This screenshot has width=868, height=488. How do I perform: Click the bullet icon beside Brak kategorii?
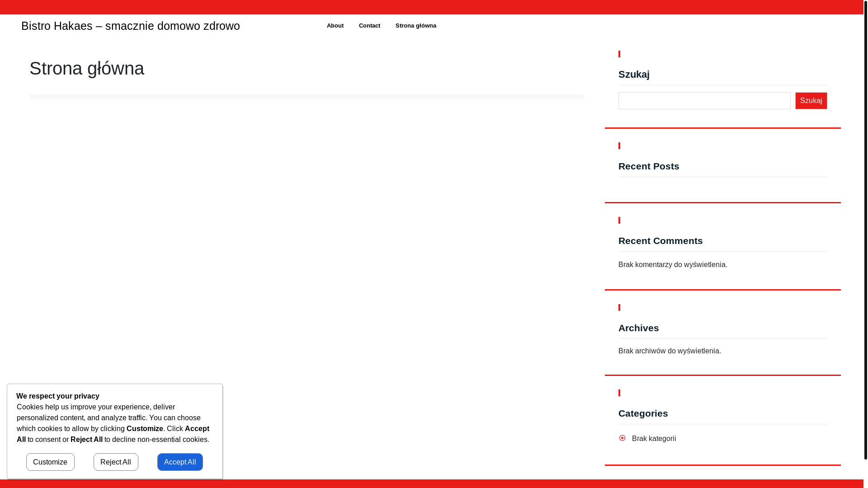[622, 438]
